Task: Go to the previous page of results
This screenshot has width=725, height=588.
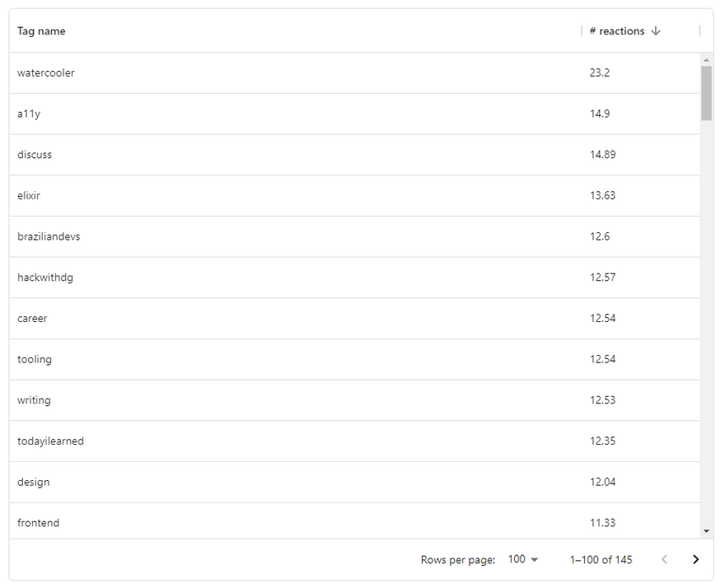Action: (664, 559)
